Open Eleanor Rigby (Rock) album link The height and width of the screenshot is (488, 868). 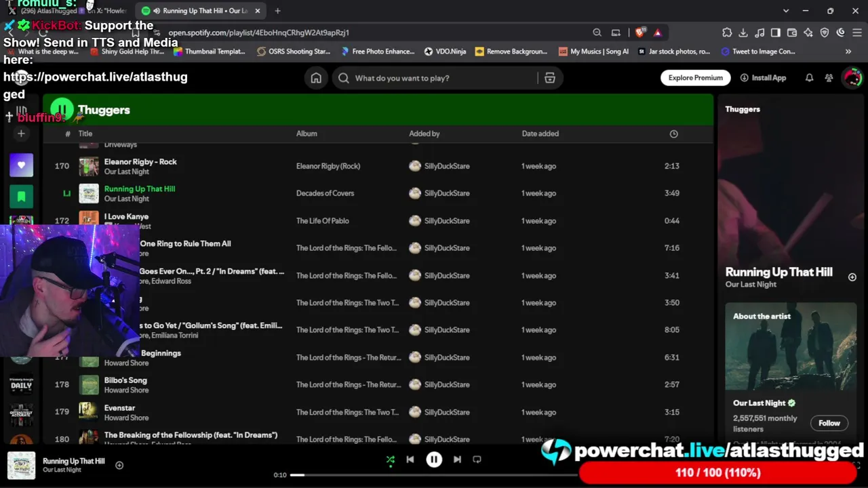328,166
